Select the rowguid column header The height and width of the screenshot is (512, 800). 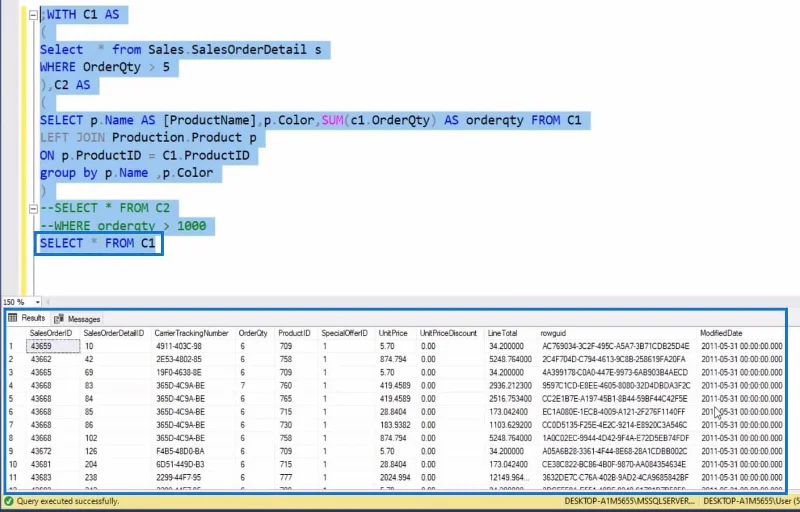click(554, 333)
